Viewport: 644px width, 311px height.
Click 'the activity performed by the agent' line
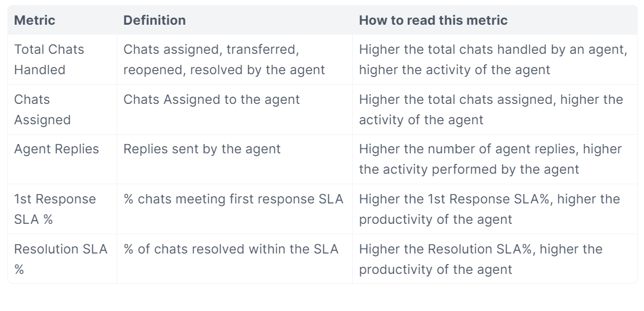click(469, 169)
